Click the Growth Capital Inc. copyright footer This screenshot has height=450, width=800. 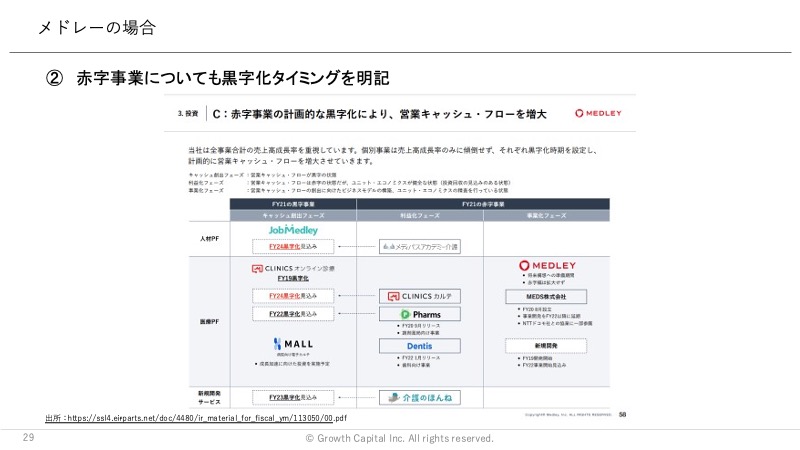399,438
